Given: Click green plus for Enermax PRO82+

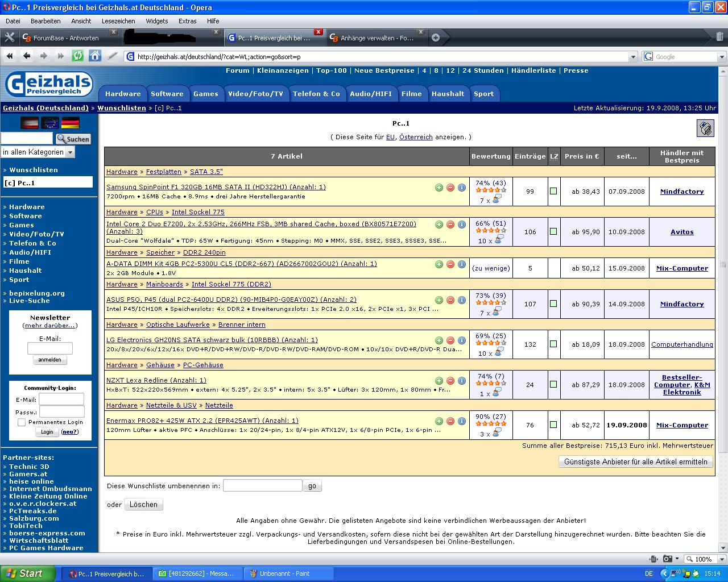Looking at the screenshot, I should (x=439, y=421).
